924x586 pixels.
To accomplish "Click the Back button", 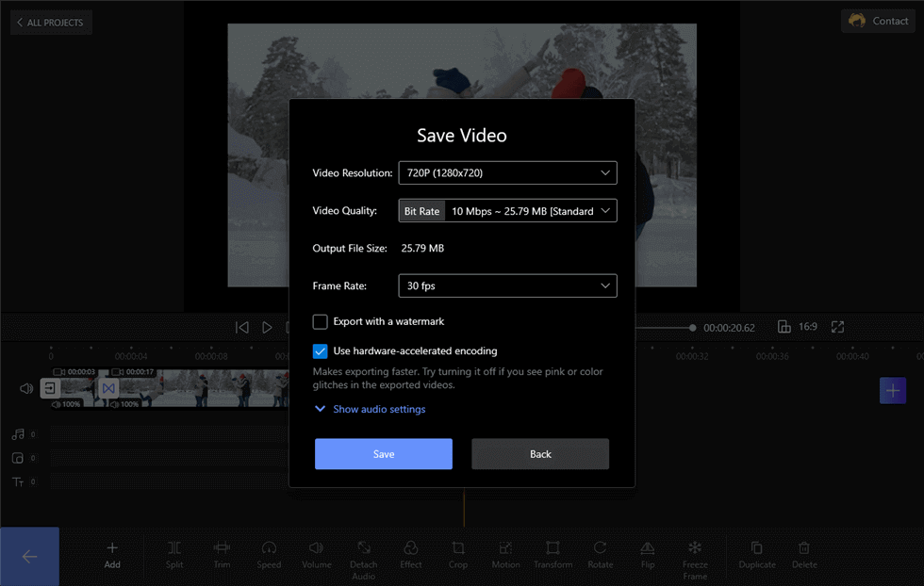I will (x=540, y=454).
